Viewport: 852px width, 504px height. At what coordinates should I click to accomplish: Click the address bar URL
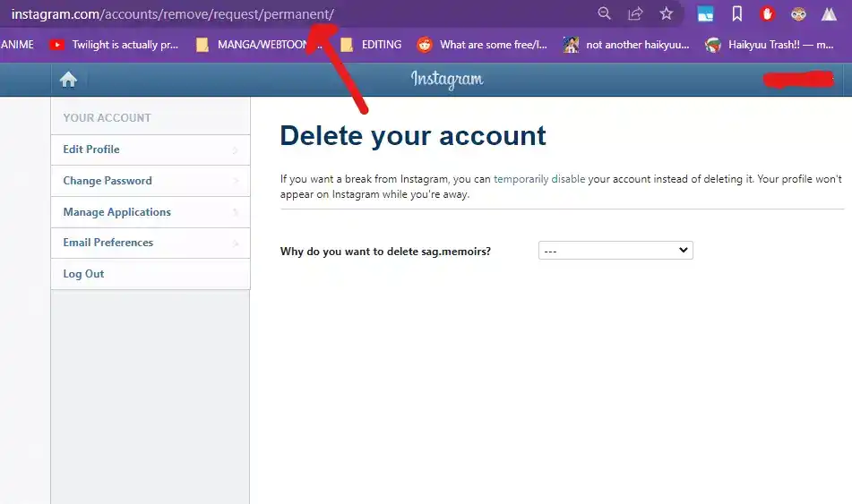point(173,14)
